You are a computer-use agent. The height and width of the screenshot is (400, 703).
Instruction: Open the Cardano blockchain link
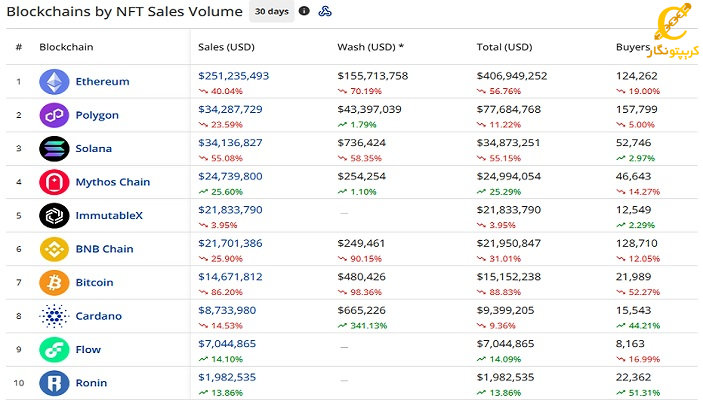[x=98, y=316]
